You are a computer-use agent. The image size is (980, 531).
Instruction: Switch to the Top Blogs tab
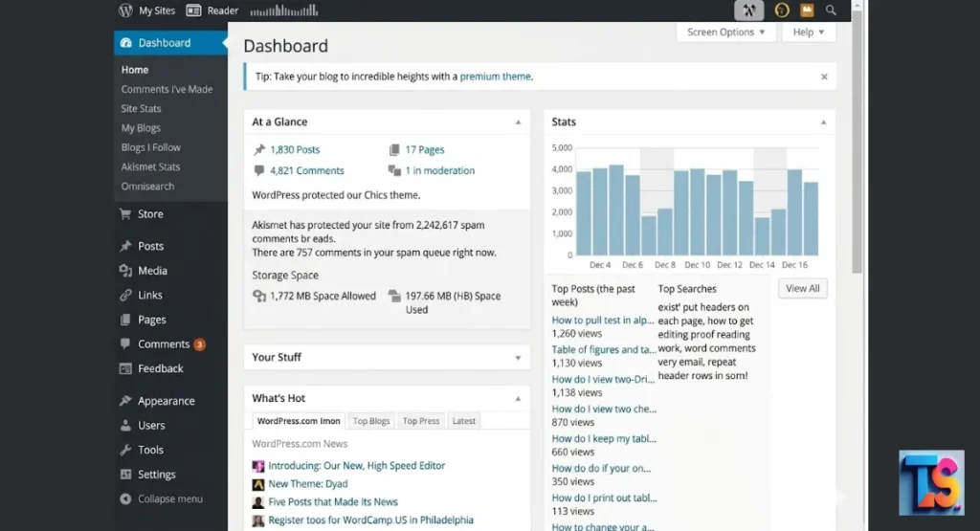pos(371,421)
